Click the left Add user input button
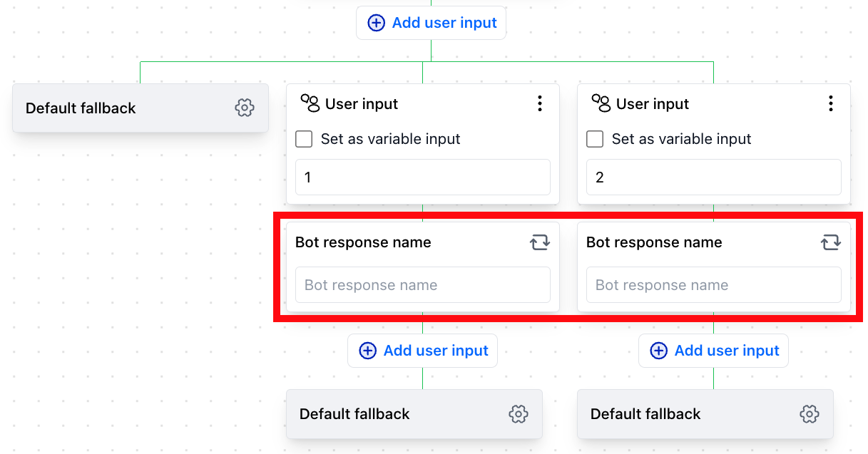868x454 pixels. point(422,350)
